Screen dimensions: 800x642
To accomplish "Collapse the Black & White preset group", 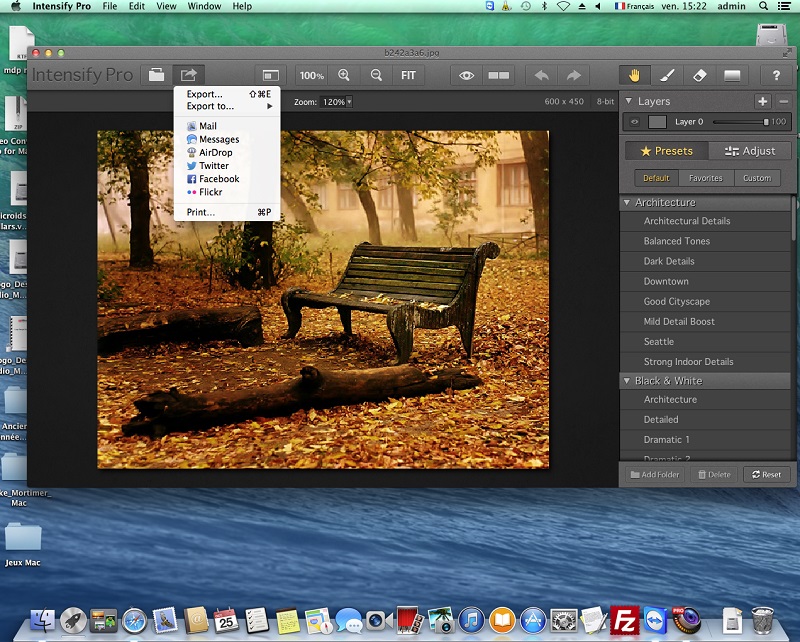I will click(627, 381).
